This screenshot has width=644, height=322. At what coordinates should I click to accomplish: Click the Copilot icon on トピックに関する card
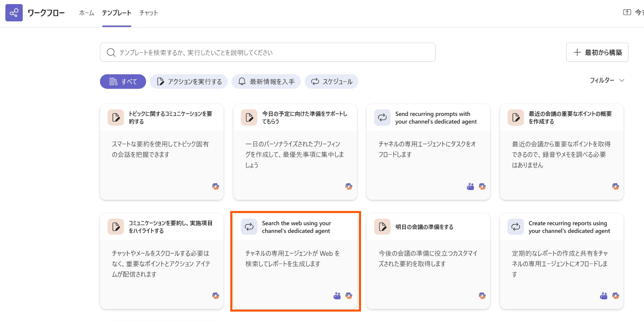click(x=215, y=187)
